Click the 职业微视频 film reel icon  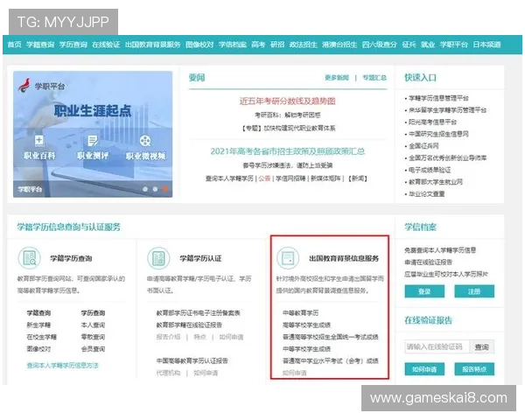click(145, 141)
